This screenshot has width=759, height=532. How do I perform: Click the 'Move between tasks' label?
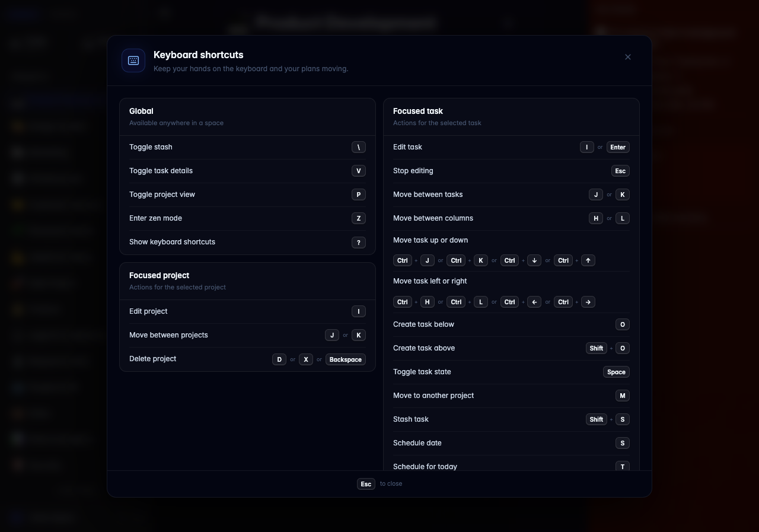click(428, 195)
